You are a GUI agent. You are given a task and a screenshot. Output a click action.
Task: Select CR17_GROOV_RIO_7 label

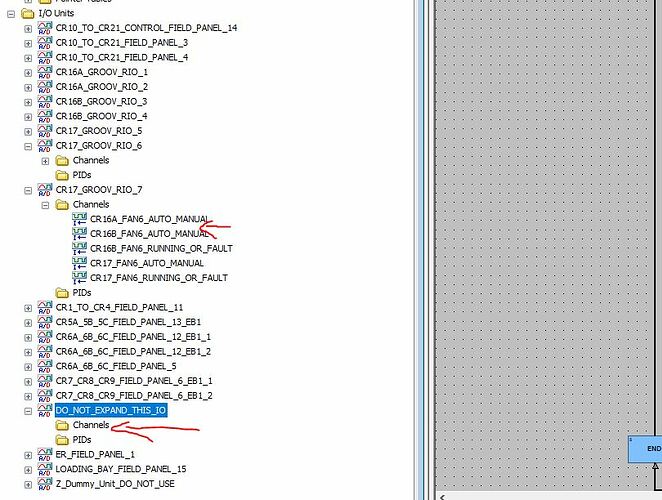tap(99, 190)
